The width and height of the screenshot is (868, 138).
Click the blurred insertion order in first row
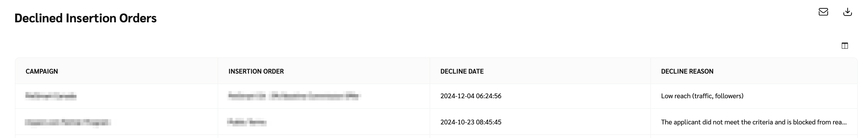pyautogui.click(x=294, y=96)
